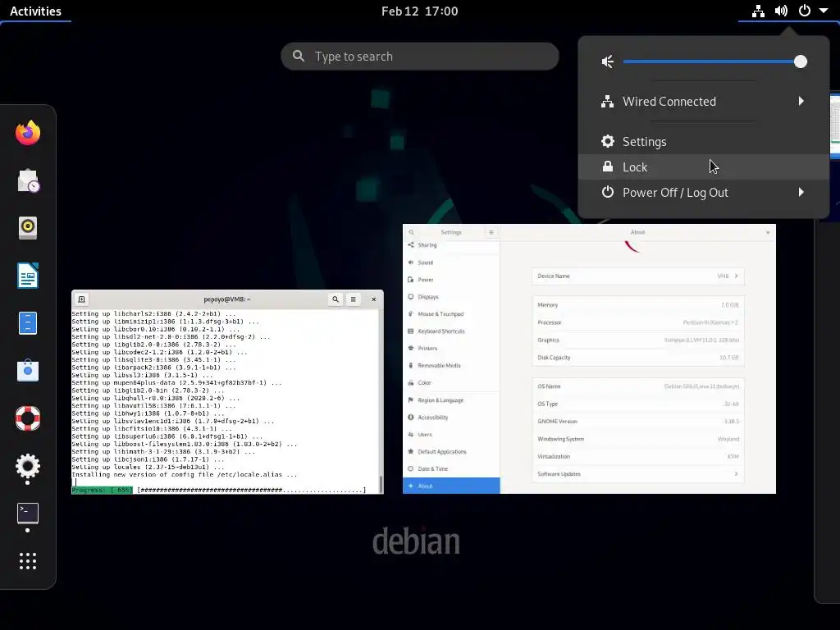Select Removable Media in Settings sidebar
Viewport: 840px width, 630px height.
pos(451,365)
